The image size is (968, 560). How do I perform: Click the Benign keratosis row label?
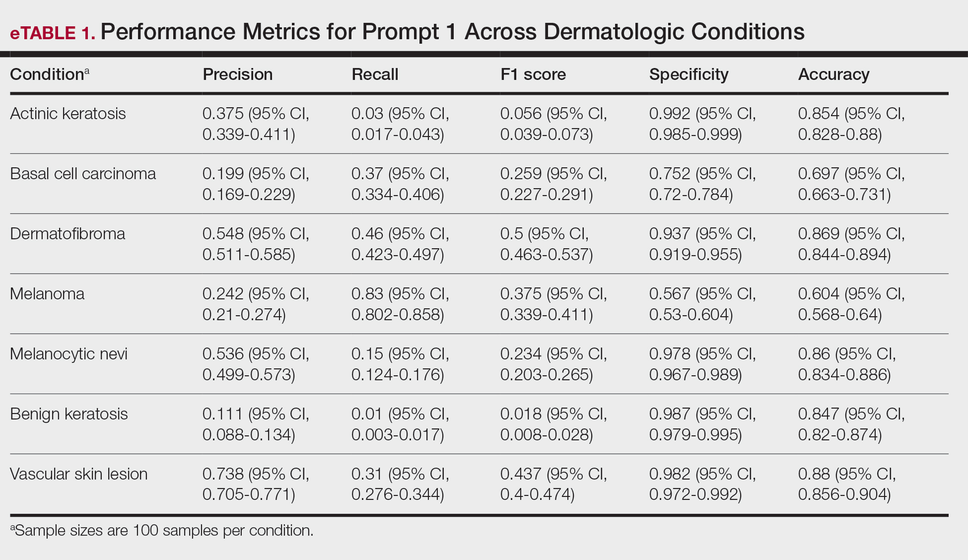click(x=69, y=414)
